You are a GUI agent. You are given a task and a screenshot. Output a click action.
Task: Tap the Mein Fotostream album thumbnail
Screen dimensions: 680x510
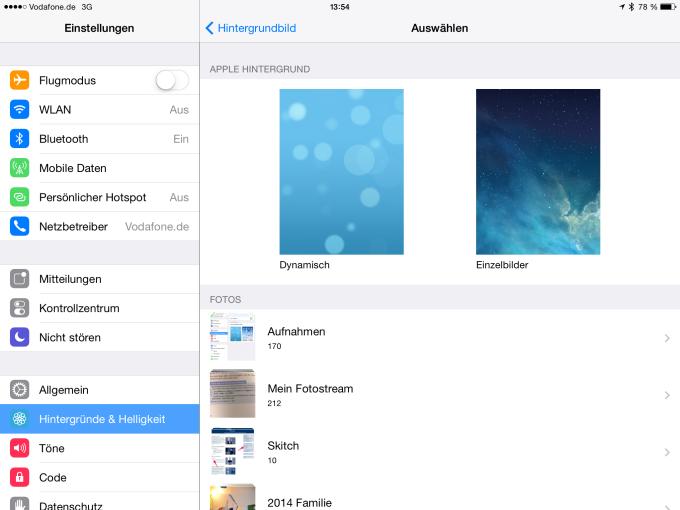[x=232, y=393]
